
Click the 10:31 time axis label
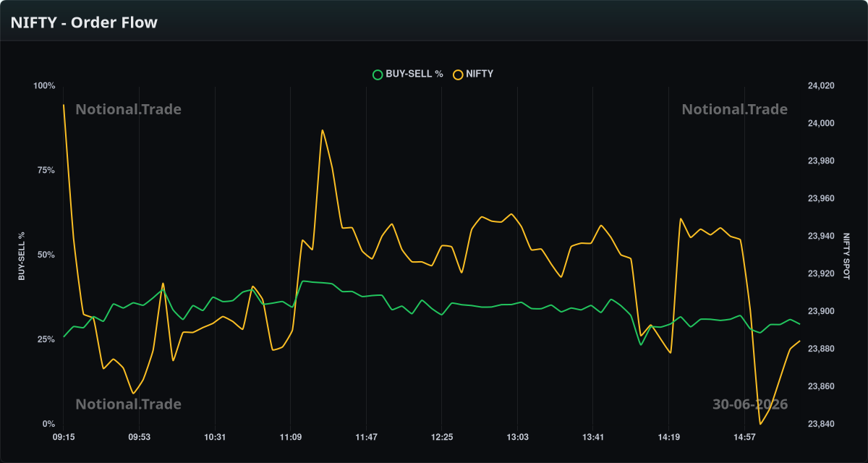[x=215, y=437]
